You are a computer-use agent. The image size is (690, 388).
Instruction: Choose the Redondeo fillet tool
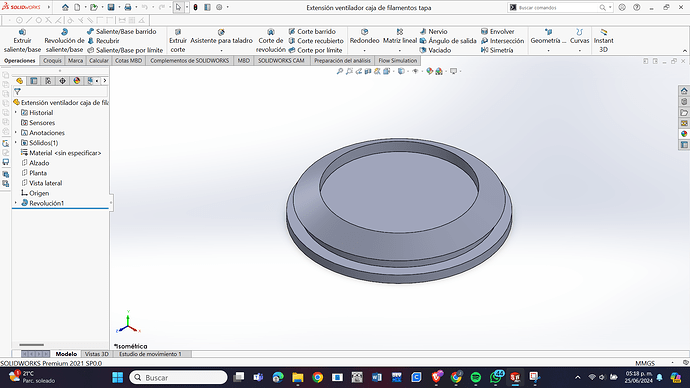point(364,40)
